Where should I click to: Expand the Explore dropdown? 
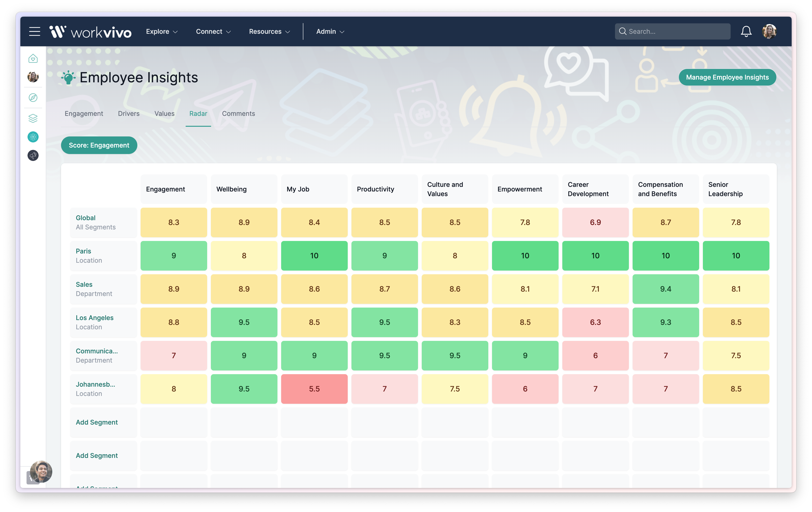pyautogui.click(x=161, y=31)
